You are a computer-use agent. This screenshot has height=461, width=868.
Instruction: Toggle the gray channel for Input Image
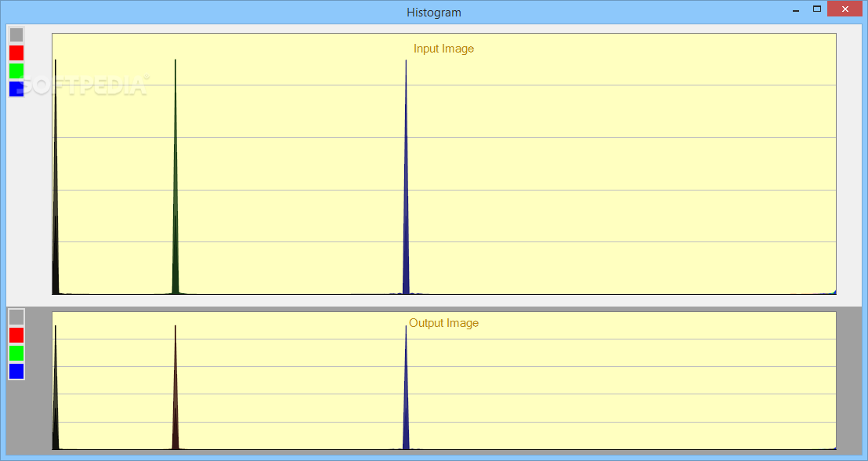[x=16, y=35]
